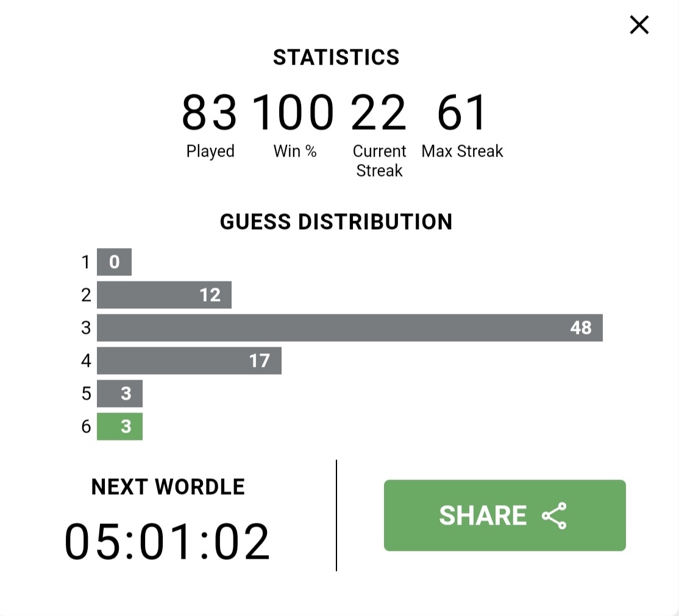This screenshot has width=679, height=616.
Task: Click the GUESS DISTRIBUTION heading
Action: (x=336, y=222)
